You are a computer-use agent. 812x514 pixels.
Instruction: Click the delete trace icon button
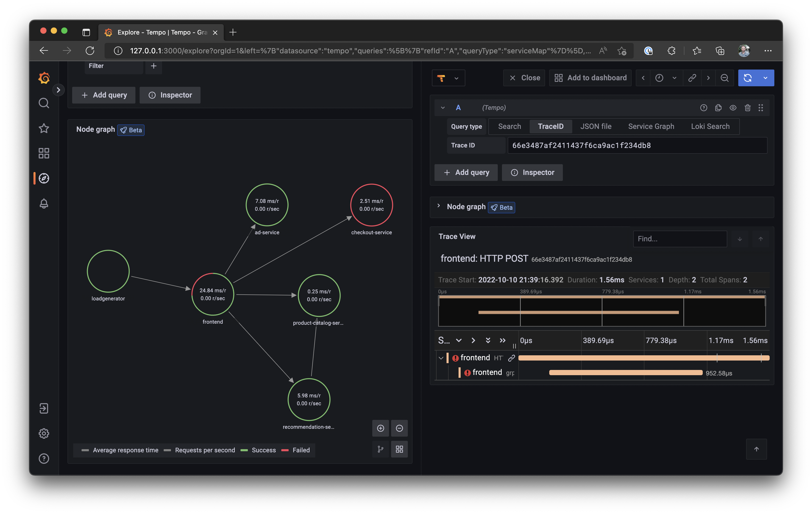tap(747, 108)
